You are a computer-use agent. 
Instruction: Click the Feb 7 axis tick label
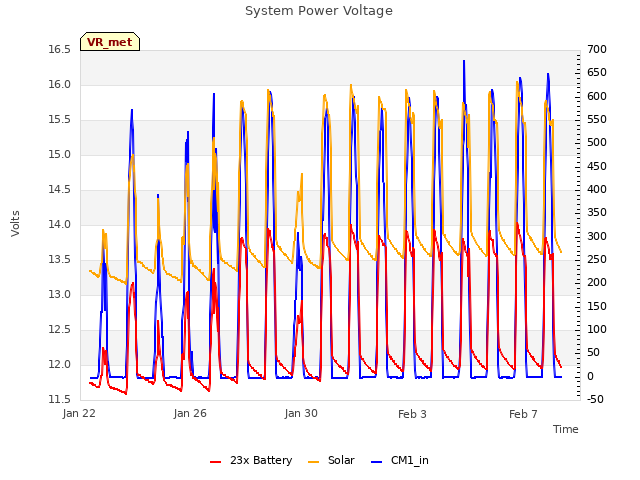[523, 414]
